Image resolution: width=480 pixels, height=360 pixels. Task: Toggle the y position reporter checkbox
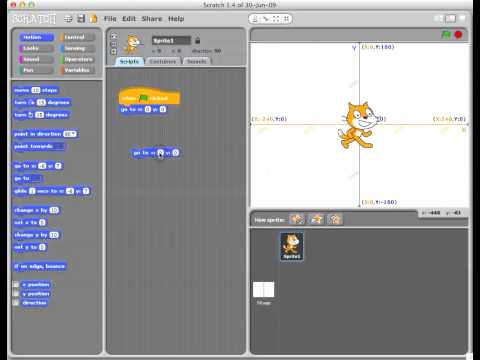(16, 294)
